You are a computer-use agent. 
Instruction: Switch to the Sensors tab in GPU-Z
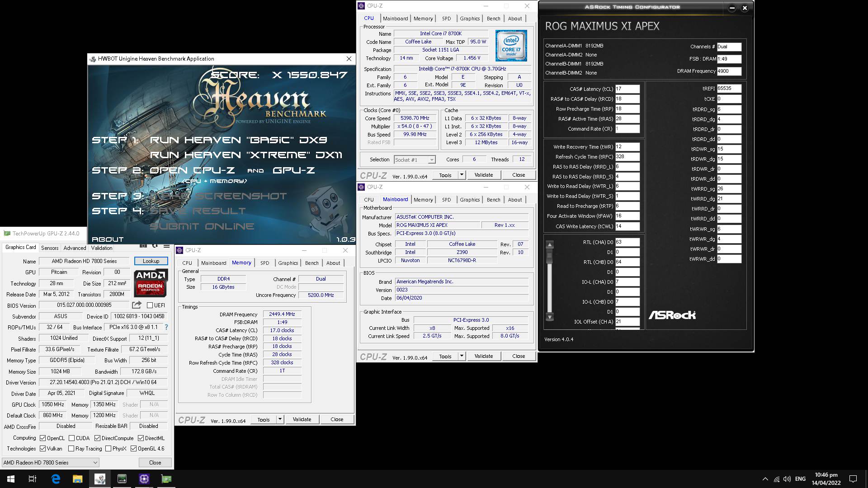pos(50,248)
